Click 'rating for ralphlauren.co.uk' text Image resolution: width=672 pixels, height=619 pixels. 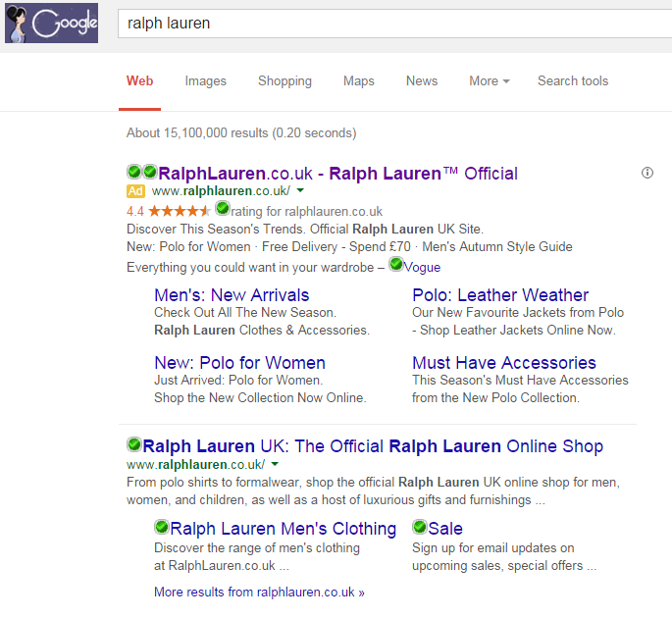tap(307, 211)
